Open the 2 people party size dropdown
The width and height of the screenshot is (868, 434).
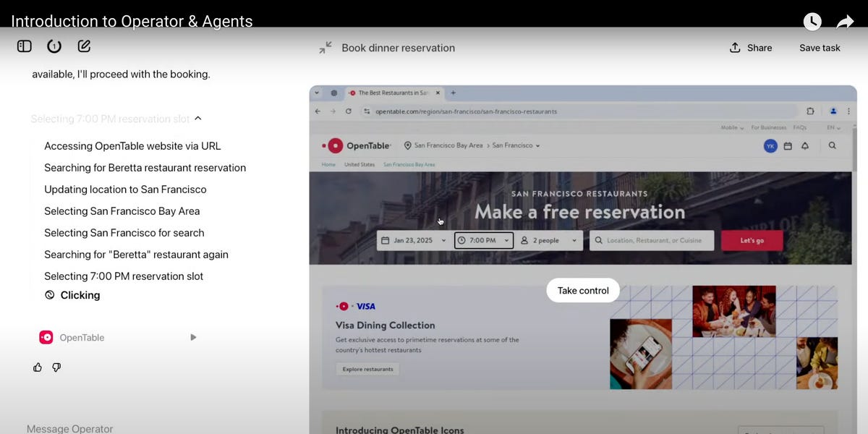point(550,240)
